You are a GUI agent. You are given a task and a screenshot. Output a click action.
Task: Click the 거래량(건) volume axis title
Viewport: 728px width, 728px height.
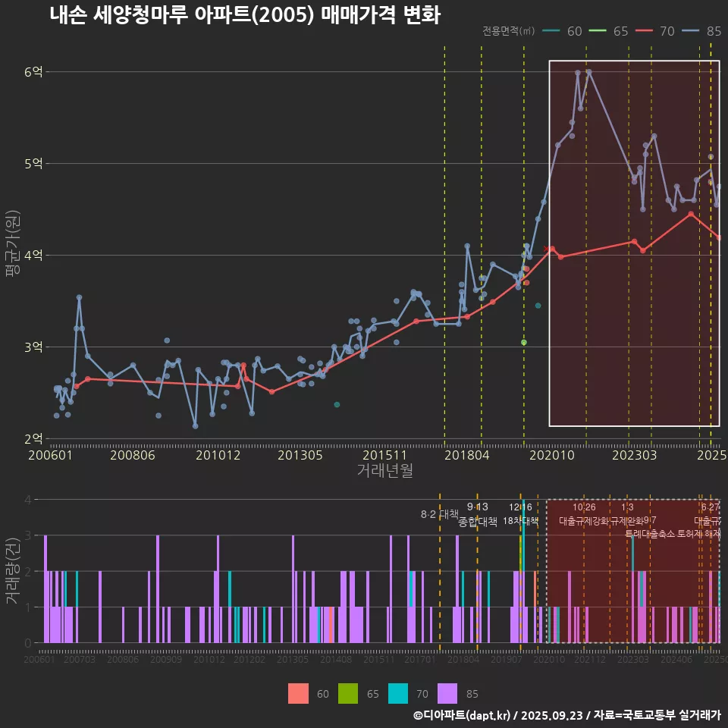pyautogui.click(x=12, y=571)
